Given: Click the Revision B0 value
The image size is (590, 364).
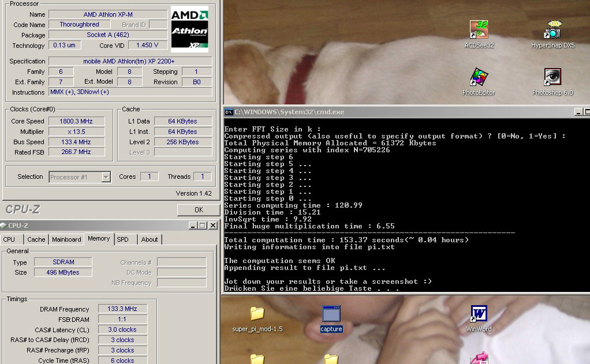Looking at the screenshot, I should pyautogui.click(x=197, y=81).
